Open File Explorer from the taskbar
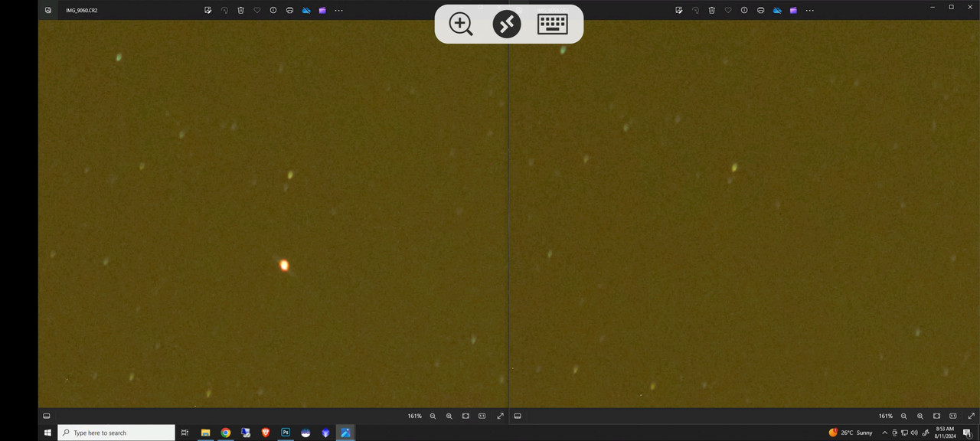 pos(205,433)
